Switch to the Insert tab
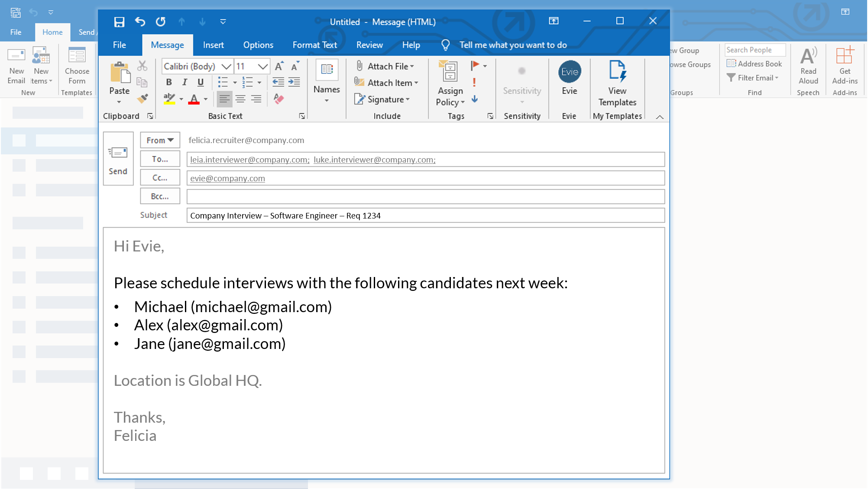 point(214,45)
